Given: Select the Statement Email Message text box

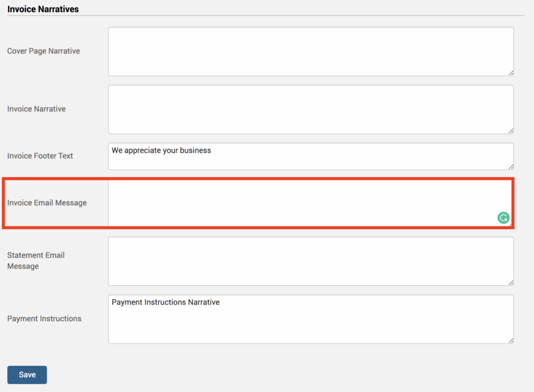Looking at the screenshot, I should (310, 261).
